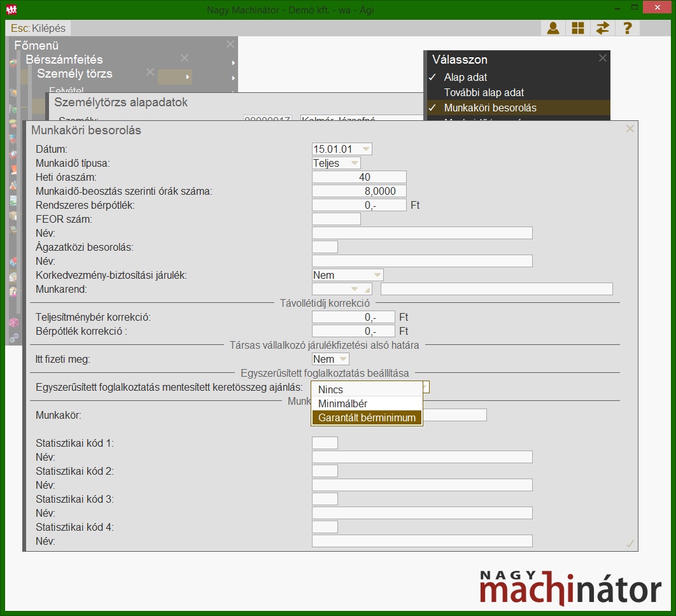Image resolution: width=676 pixels, height=616 pixels.
Task: Open the Munkarend dropdown
Action: 355,289
